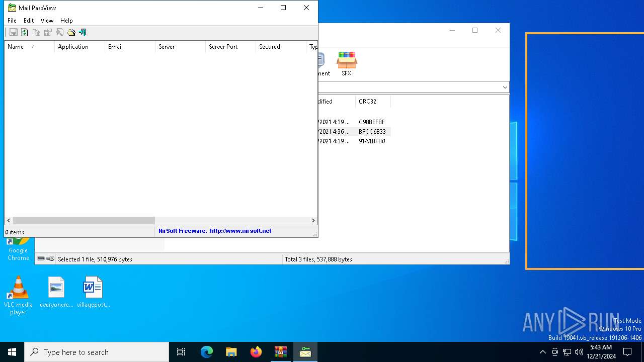Click 'Selected 1 file, 510,976 bytes' status text
Image resolution: width=644 pixels, height=362 pixels.
(x=95, y=259)
